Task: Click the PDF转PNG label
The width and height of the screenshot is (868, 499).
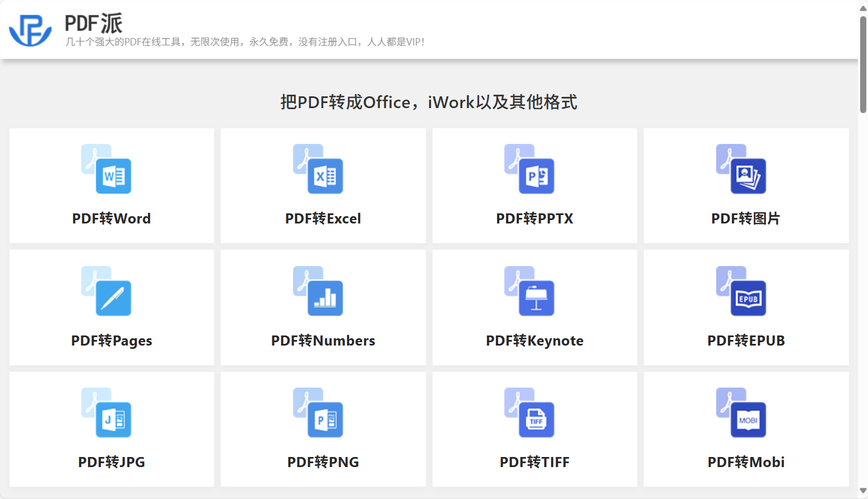Action: coord(323,462)
